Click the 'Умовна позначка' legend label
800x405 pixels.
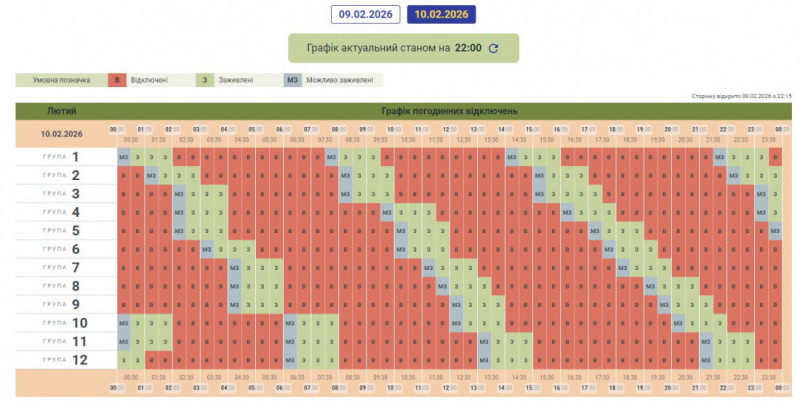[60, 80]
